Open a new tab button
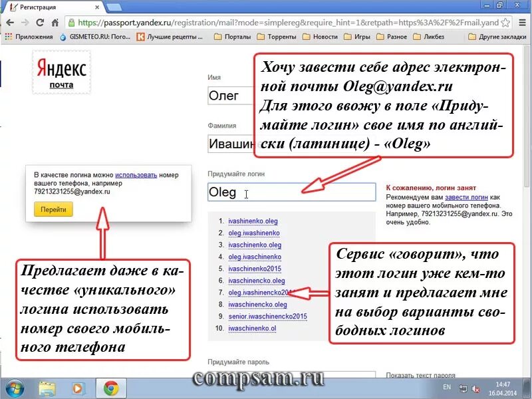This screenshot has width=532, height=399. pos(114,7)
